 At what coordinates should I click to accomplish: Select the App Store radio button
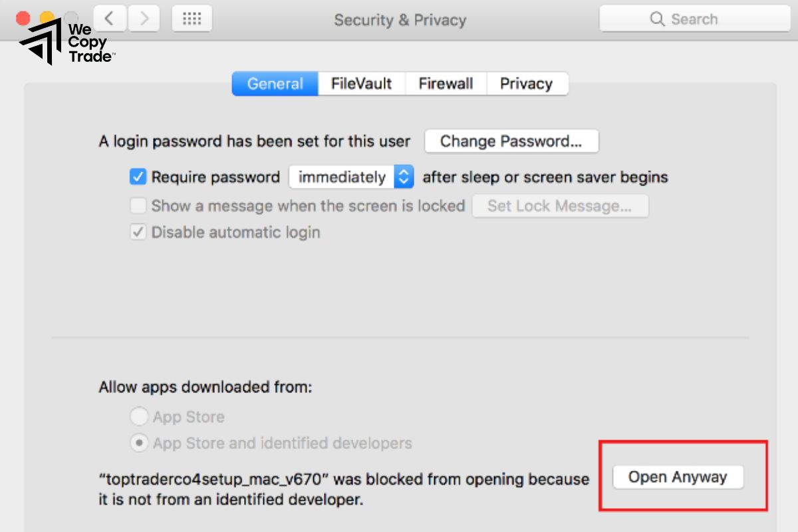point(139,417)
